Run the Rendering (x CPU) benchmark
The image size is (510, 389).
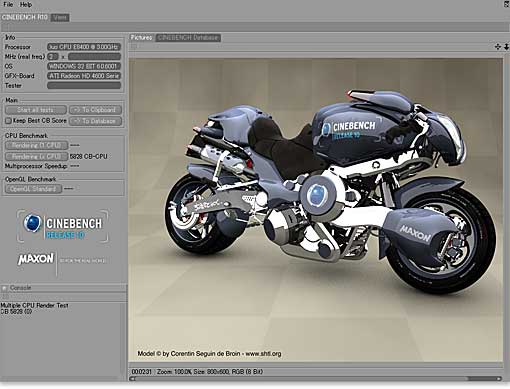point(36,156)
